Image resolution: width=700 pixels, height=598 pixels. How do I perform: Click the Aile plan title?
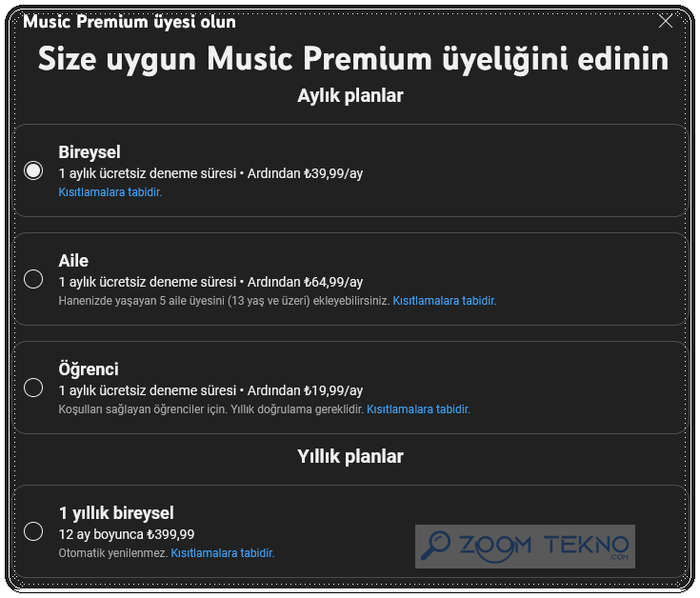[73, 261]
